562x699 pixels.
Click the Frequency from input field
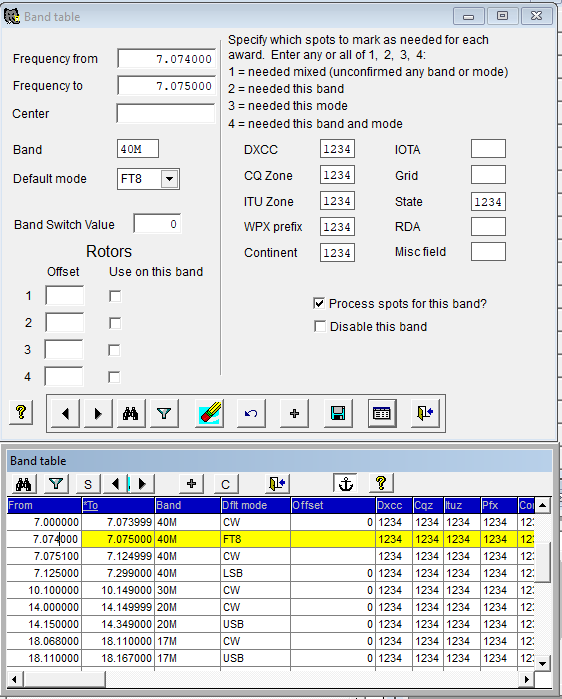coord(166,59)
